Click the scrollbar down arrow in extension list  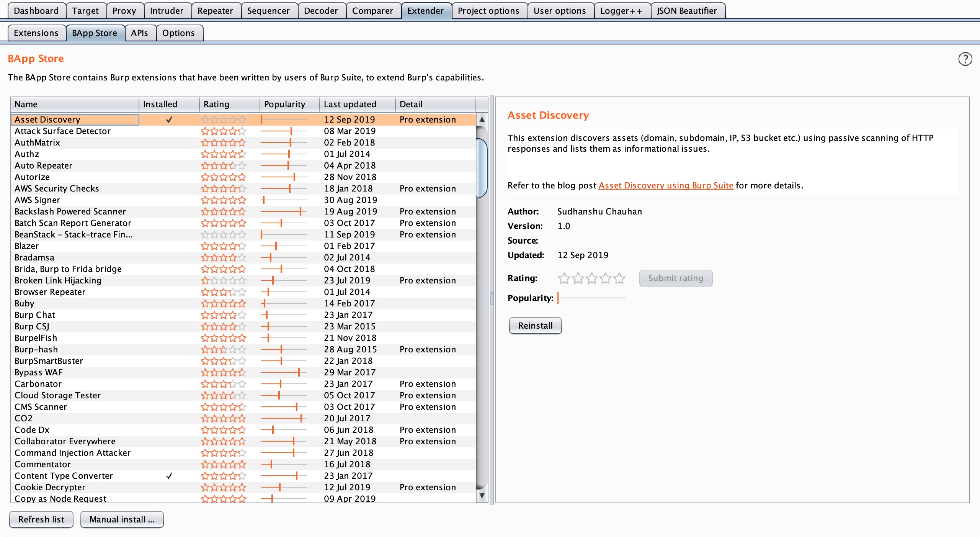click(482, 496)
